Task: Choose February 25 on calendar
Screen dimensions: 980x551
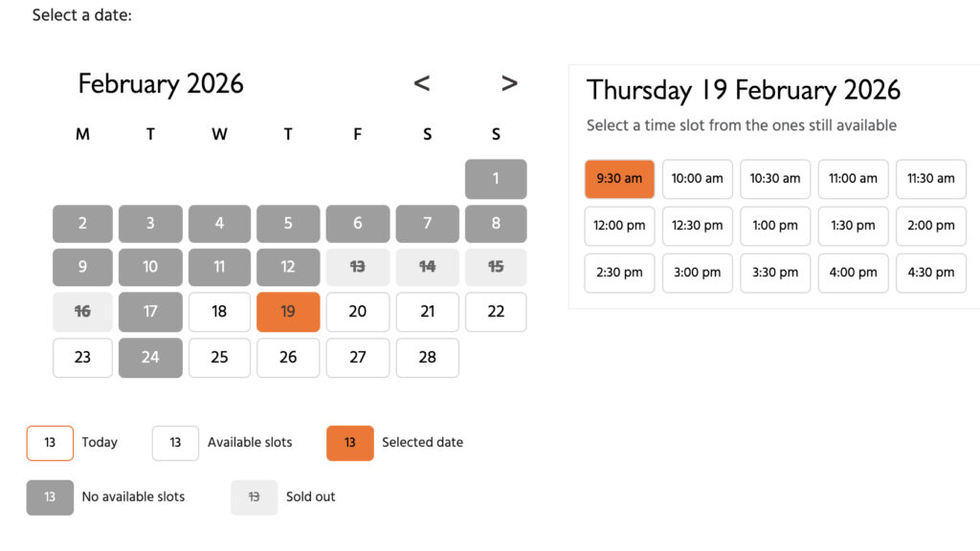Action: point(219,358)
